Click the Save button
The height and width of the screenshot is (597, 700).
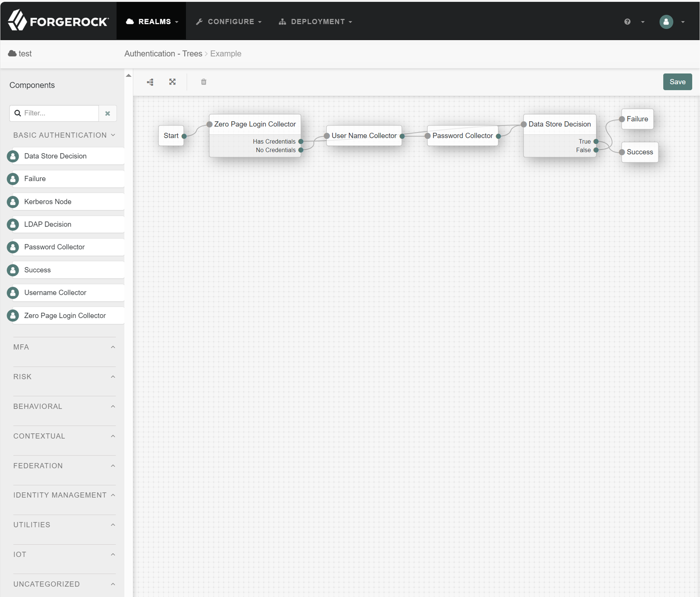(x=677, y=82)
